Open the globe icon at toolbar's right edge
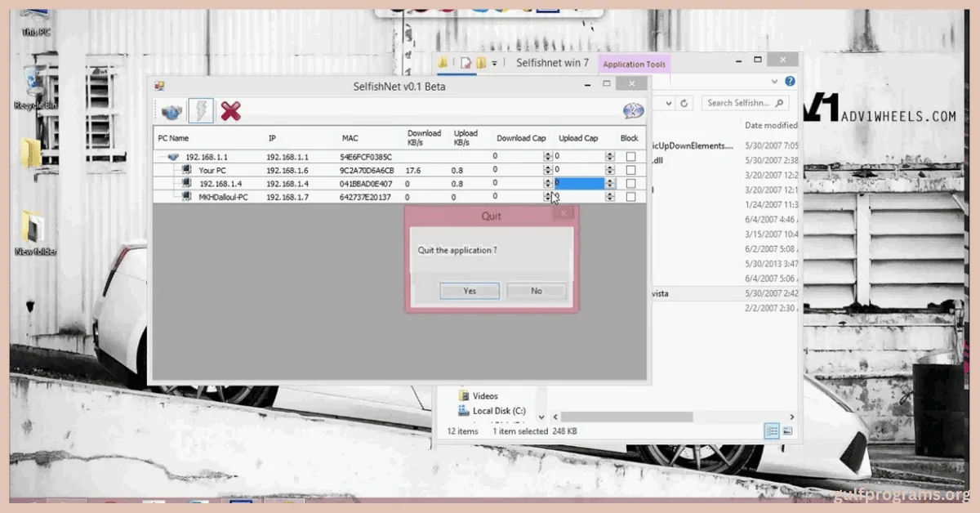The width and height of the screenshot is (980, 513). coord(632,110)
